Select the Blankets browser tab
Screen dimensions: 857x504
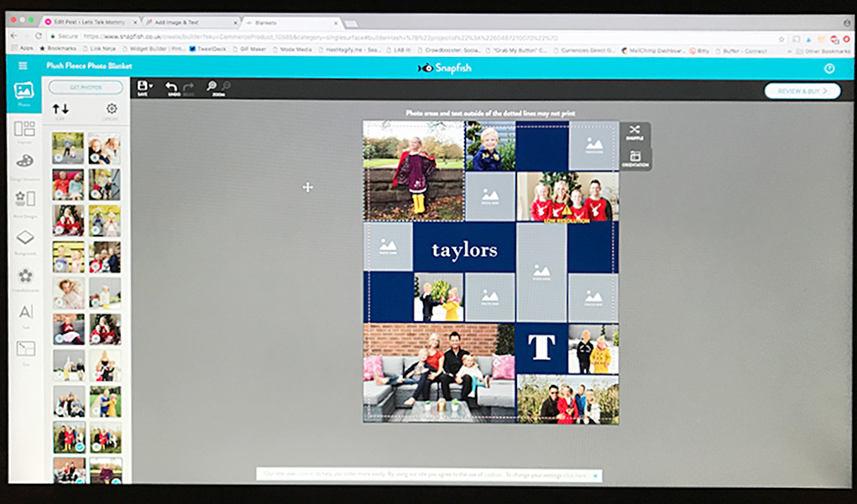point(290,23)
